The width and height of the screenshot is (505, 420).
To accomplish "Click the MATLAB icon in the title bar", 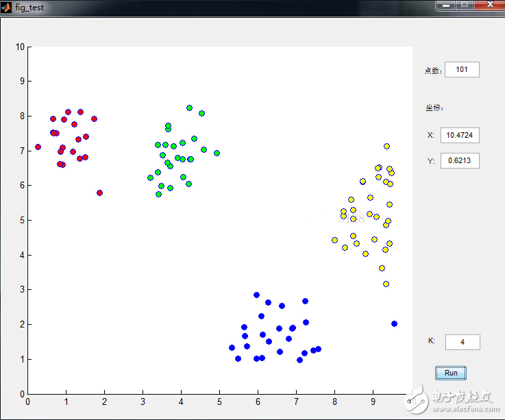I will pyautogui.click(x=5, y=5).
